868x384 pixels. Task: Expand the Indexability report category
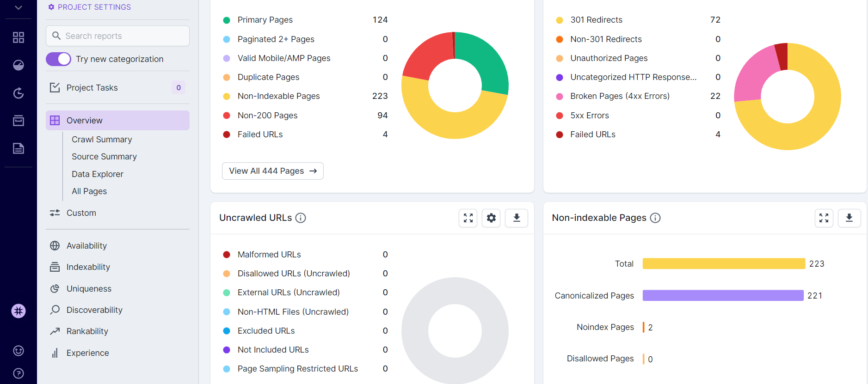coord(88,267)
